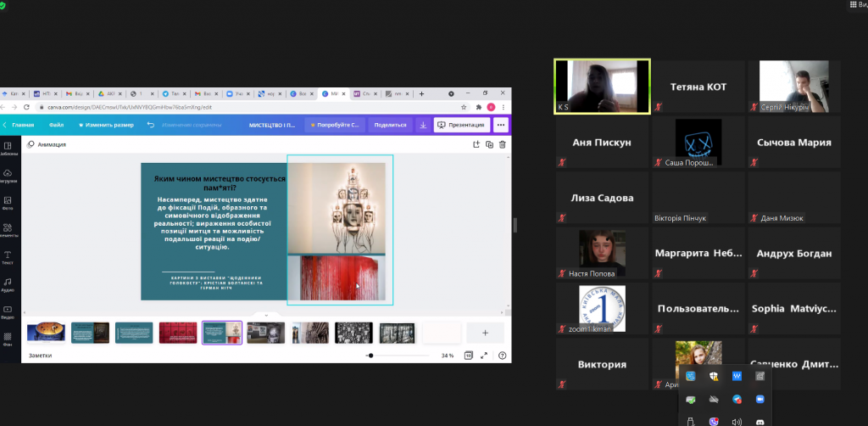Open the Text panel in Canva sidebar

tap(8, 258)
